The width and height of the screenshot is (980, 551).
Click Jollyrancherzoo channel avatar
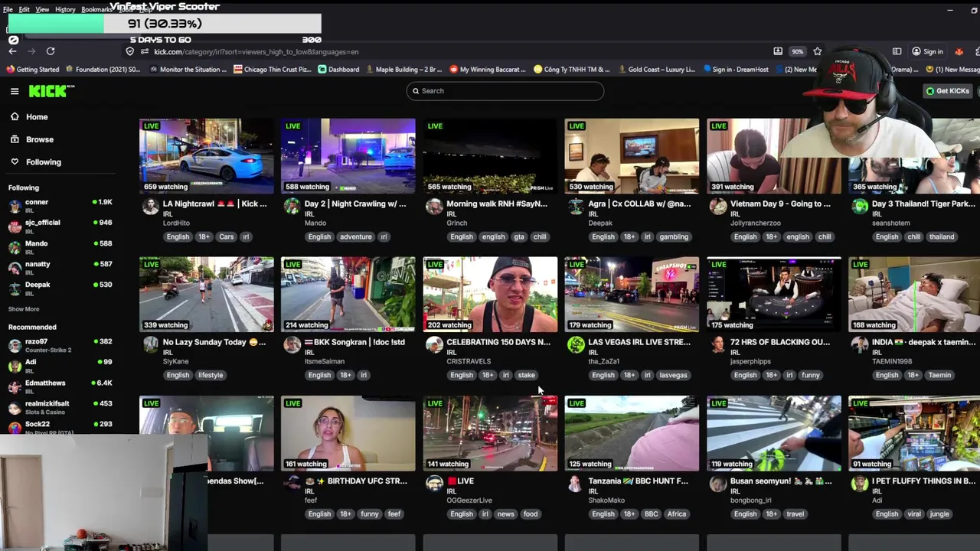pos(717,206)
